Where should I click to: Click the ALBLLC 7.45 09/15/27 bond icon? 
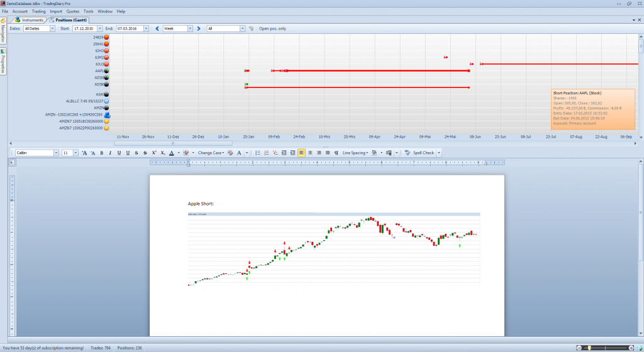tap(106, 101)
